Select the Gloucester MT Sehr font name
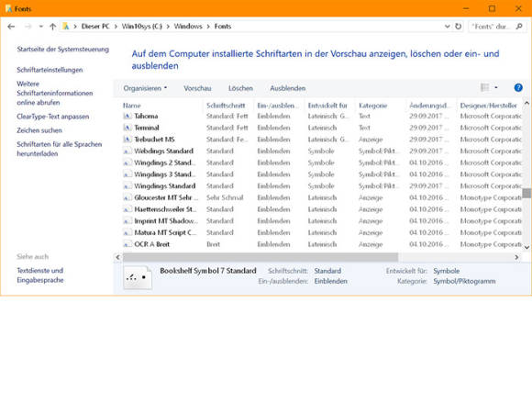Screen dimensions: 532x415 [166, 197]
